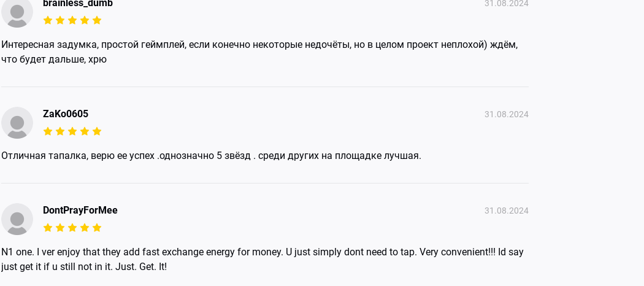Image resolution: width=644 pixels, height=286 pixels.
Task: Click the review text "Отличная тапалка"
Action: [x=211, y=156]
